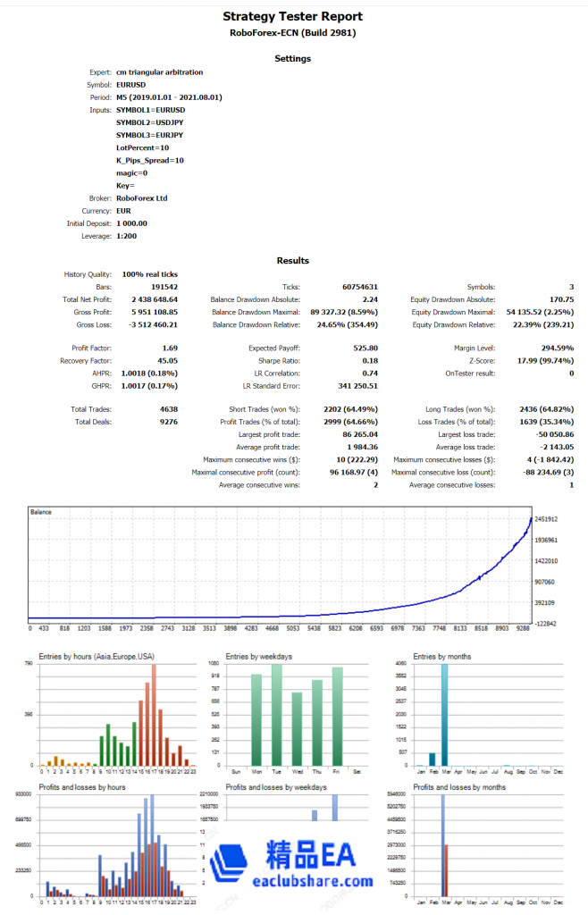The width and height of the screenshot is (588, 915).
Task: Click the tall Tue bar in weekdays chart
Action: point(276,715)
